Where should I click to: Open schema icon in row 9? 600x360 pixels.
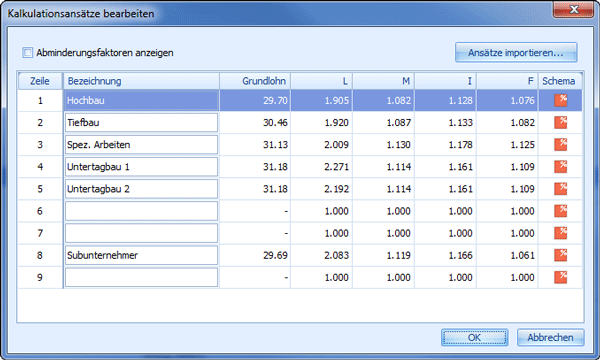(x=561, y=277)
